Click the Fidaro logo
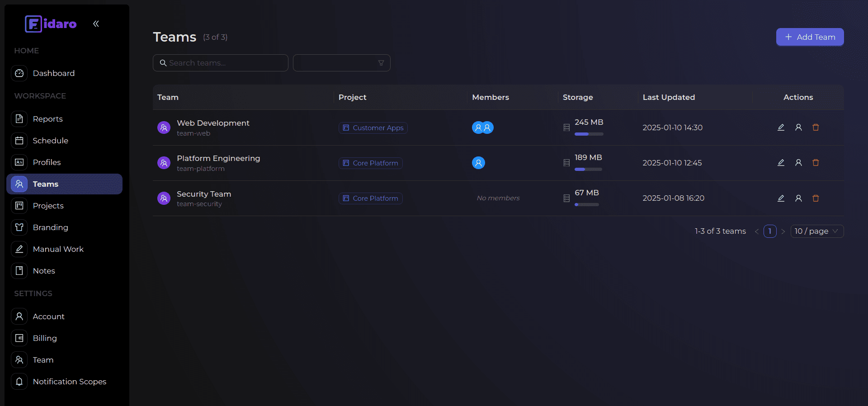This screenshot has width=868, height=406. coord(51,24)
